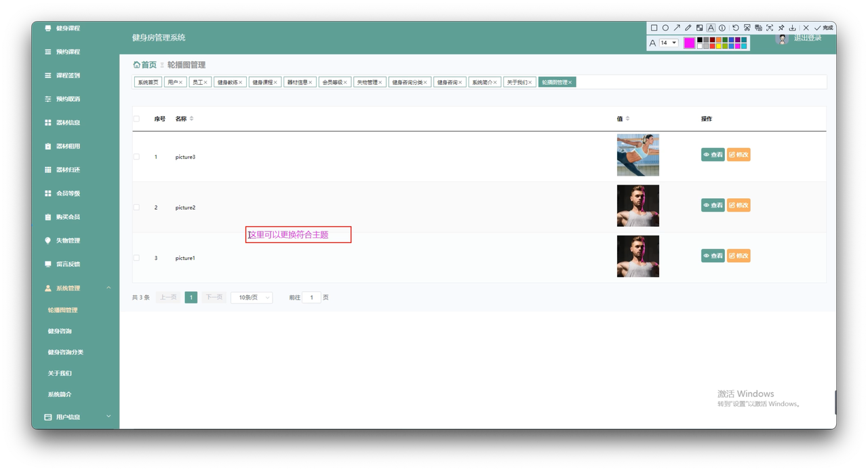
Task: Select the pencil freehand tool
Action: [x=688, y=28]
